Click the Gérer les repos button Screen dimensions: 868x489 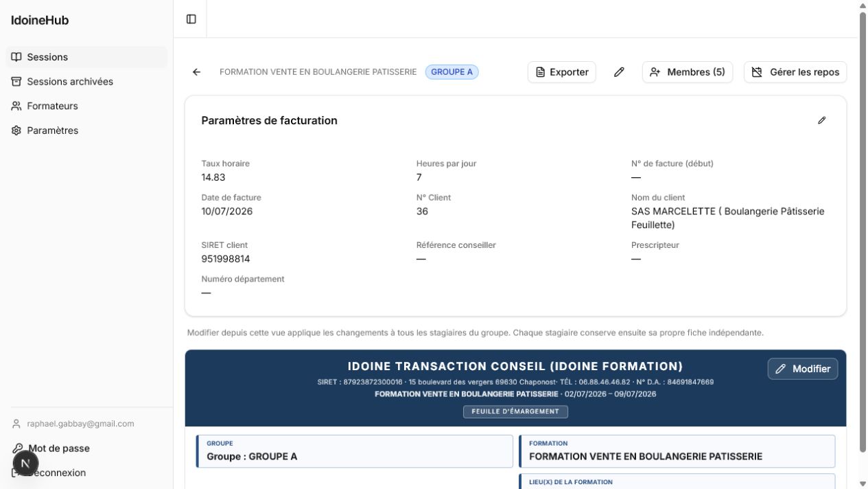[795, 72]
